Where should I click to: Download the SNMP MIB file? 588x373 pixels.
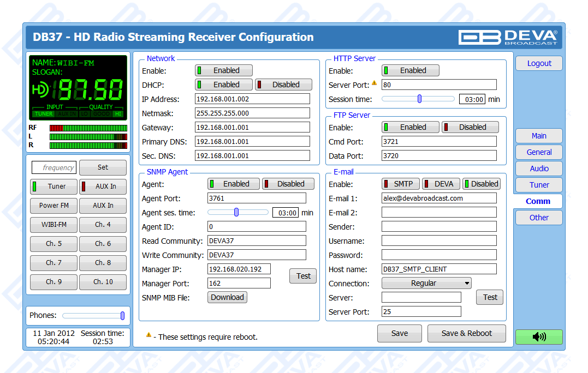click(x=227, y=297)
